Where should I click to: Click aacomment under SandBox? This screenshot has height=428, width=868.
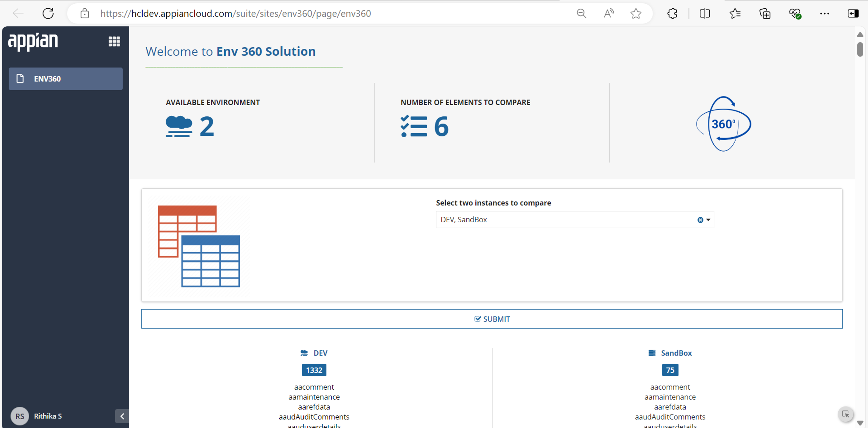click(670, 387)
